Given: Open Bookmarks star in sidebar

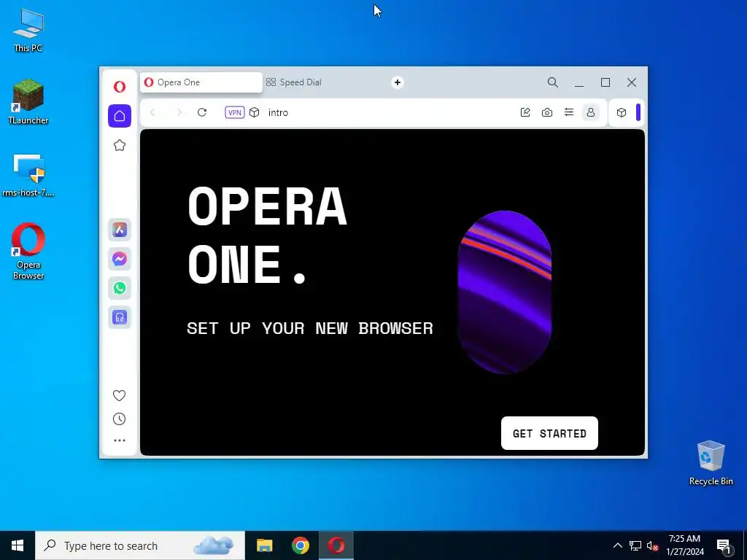Looking at the screenshot, I should (120, 145).
